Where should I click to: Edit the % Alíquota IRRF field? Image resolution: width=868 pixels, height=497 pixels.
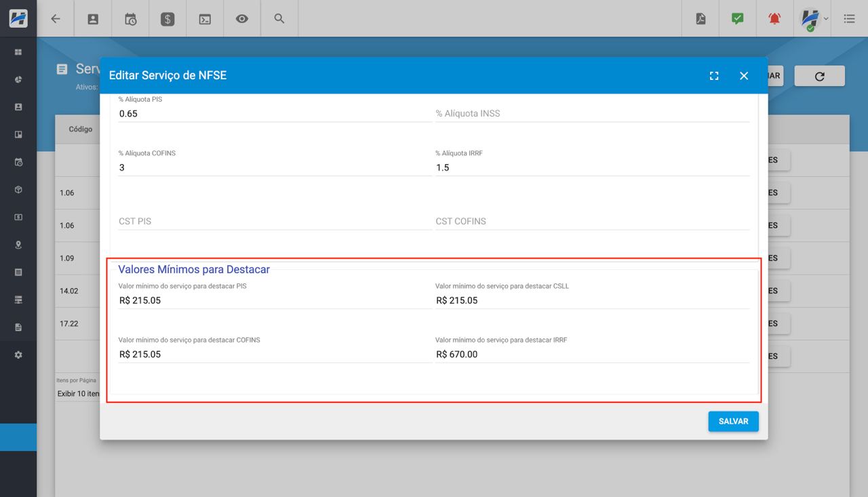592,167
